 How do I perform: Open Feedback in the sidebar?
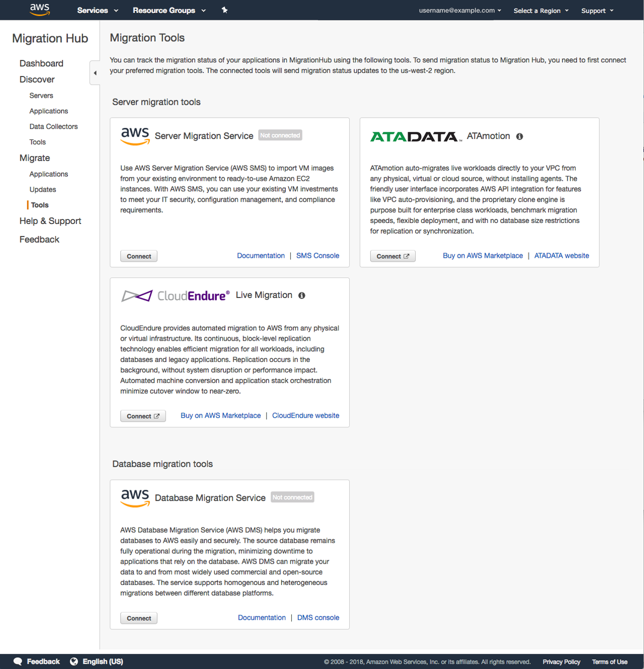(x=39, y=240)
